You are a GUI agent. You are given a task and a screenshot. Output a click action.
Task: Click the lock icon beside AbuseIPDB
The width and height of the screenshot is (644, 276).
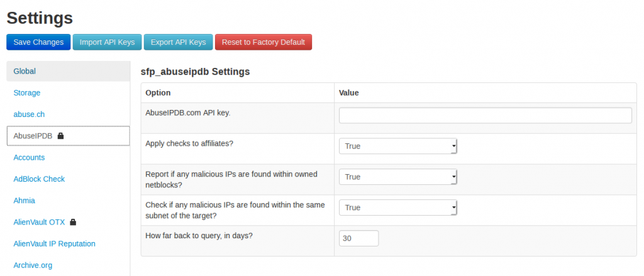61,136
